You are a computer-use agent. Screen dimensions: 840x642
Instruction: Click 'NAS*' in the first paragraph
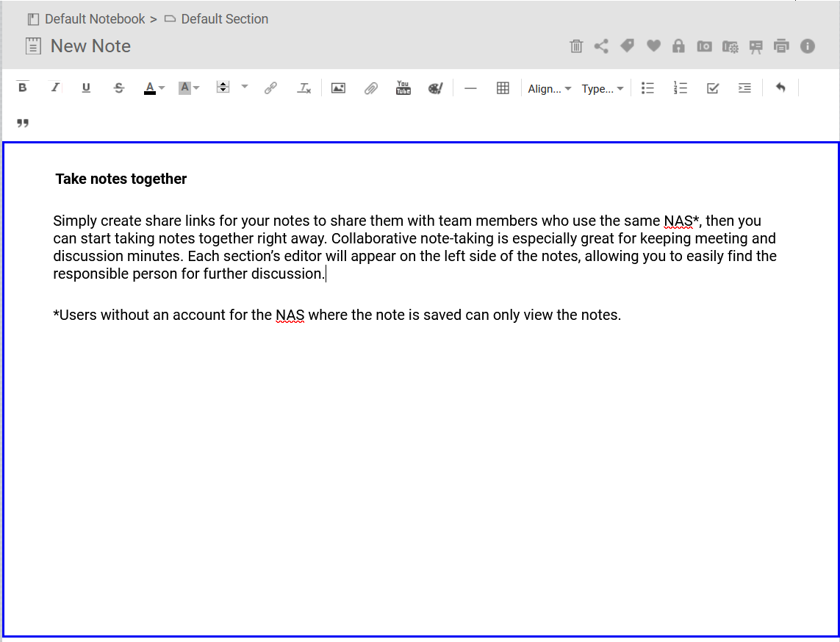[681, 221]
